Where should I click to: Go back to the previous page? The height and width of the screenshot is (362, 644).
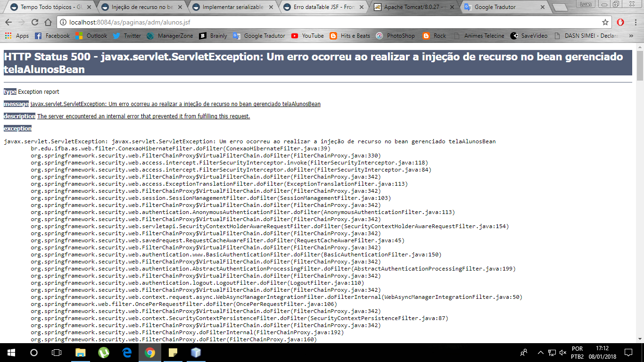tap(8, 22)
